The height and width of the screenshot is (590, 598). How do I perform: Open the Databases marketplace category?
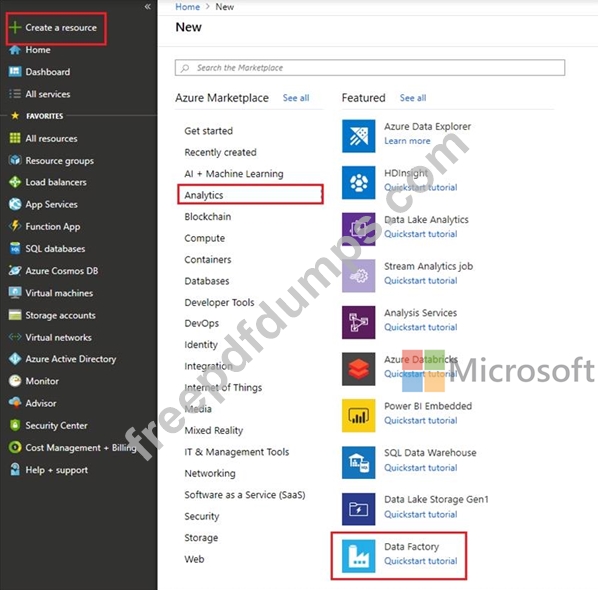click(x=207, y=281)
